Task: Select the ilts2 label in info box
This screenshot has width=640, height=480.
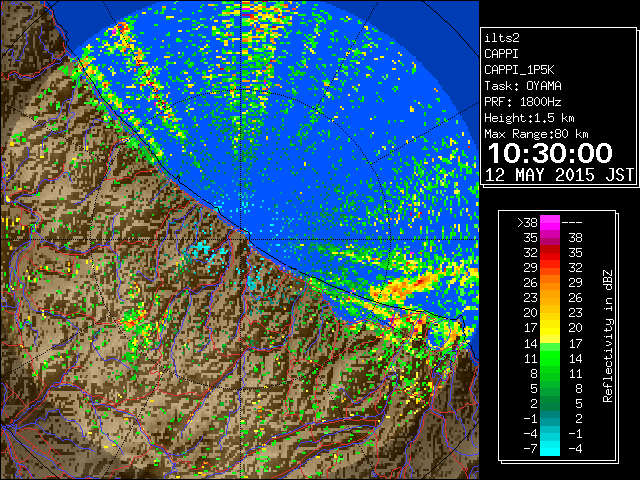Action: [502, 38]
